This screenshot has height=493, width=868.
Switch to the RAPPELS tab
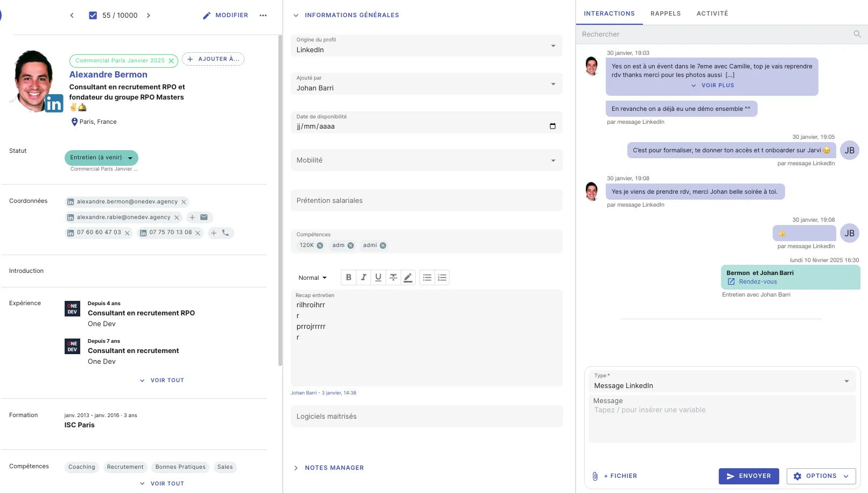(666, 13)
